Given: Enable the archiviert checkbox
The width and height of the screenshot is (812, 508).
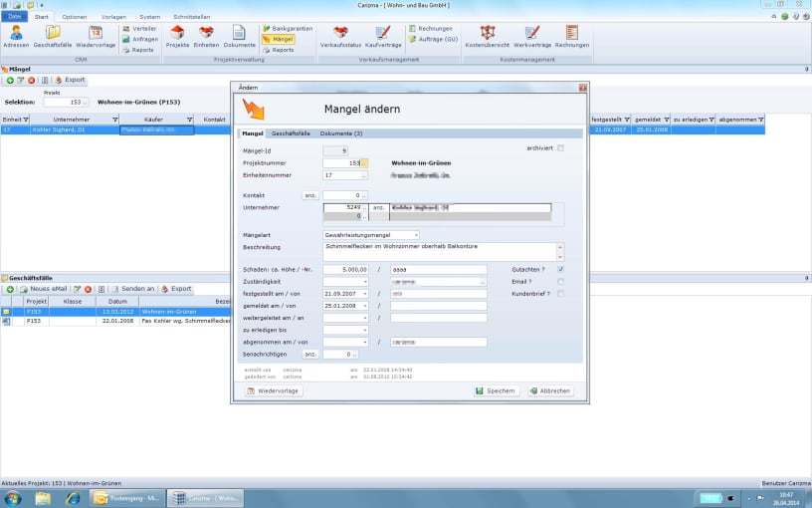Looking at the screenshot, I should [x=560, y=148].
